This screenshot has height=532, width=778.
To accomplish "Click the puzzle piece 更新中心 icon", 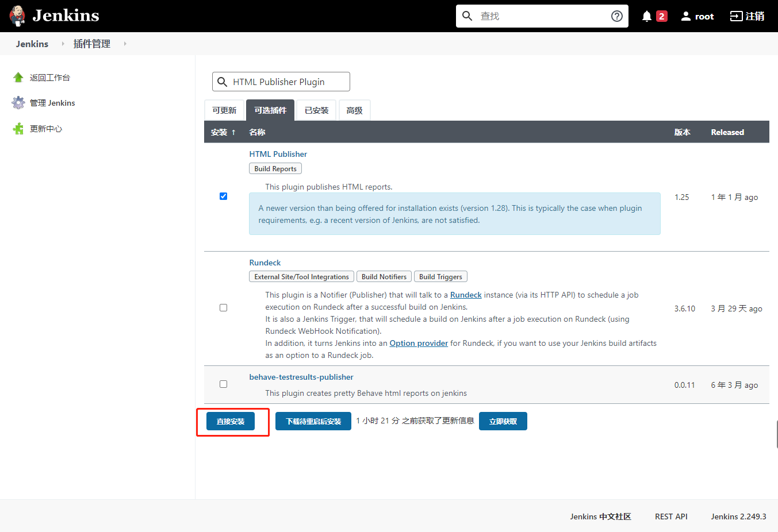I will pos(18,129).
